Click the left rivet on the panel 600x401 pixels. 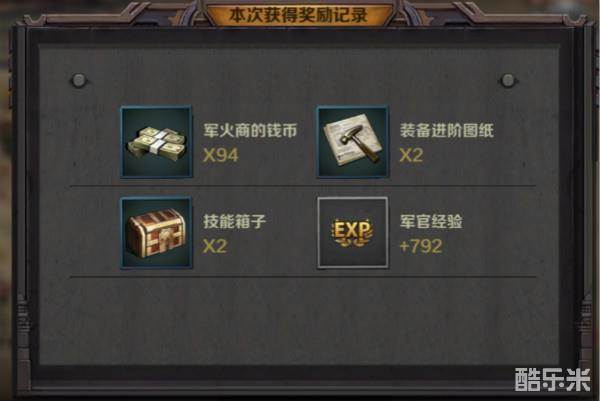79,80
